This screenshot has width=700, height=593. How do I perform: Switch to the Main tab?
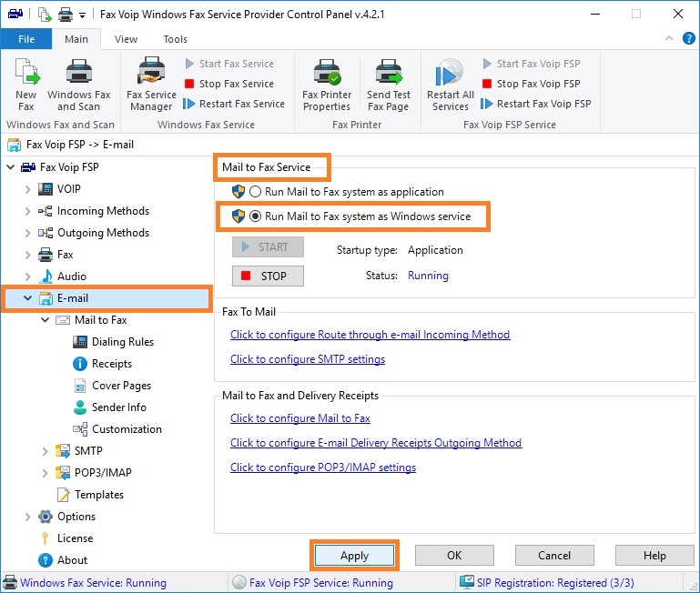(x=76, y=39)
